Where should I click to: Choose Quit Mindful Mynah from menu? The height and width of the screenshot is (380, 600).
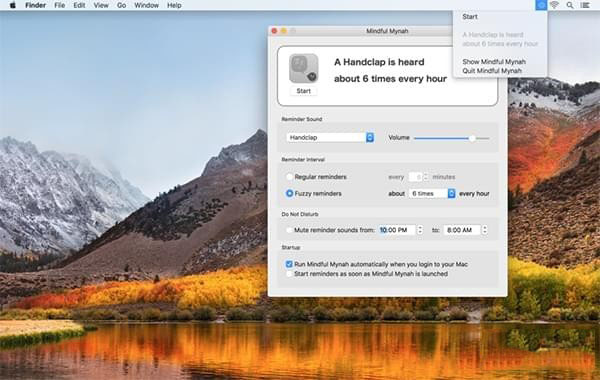point(492,70)
